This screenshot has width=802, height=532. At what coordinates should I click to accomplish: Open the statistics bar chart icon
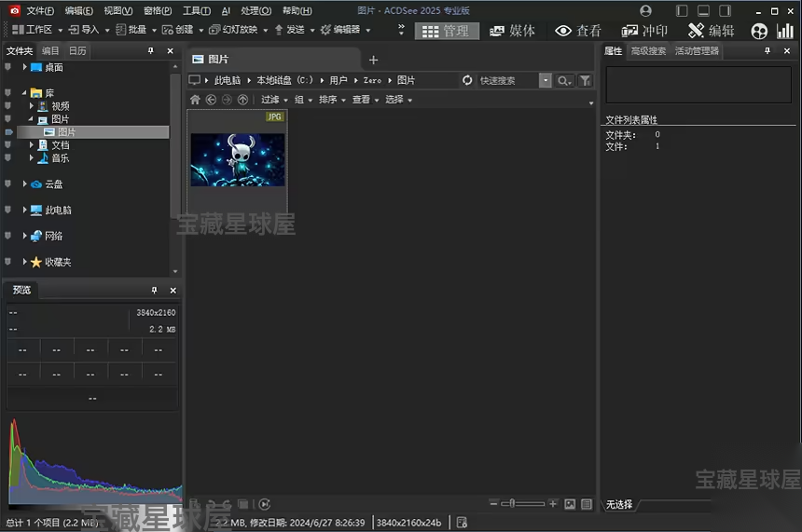[785, 31]
